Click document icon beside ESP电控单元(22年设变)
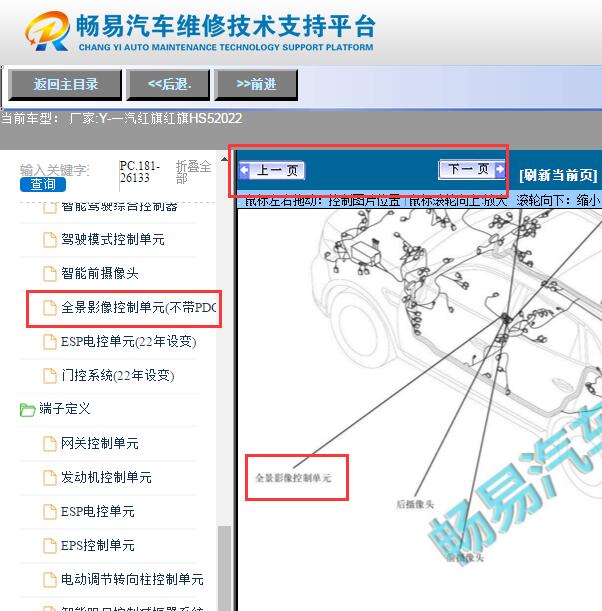Screen dimensions: 602x611 (49, 342)
